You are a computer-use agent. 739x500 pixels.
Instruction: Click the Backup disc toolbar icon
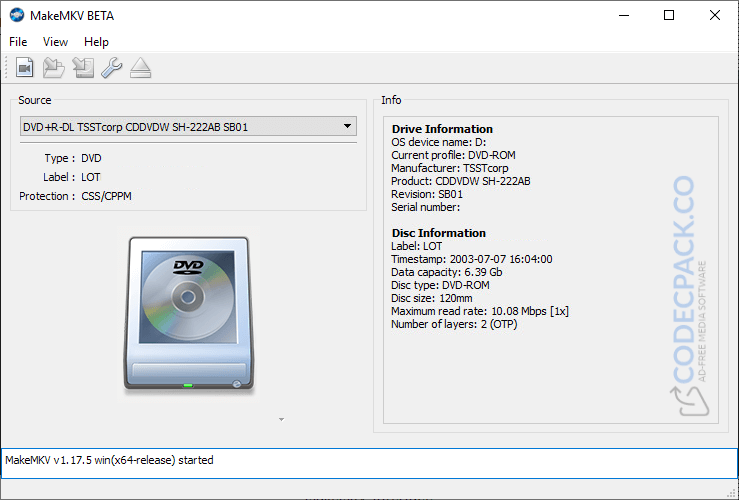pos(83,67)
